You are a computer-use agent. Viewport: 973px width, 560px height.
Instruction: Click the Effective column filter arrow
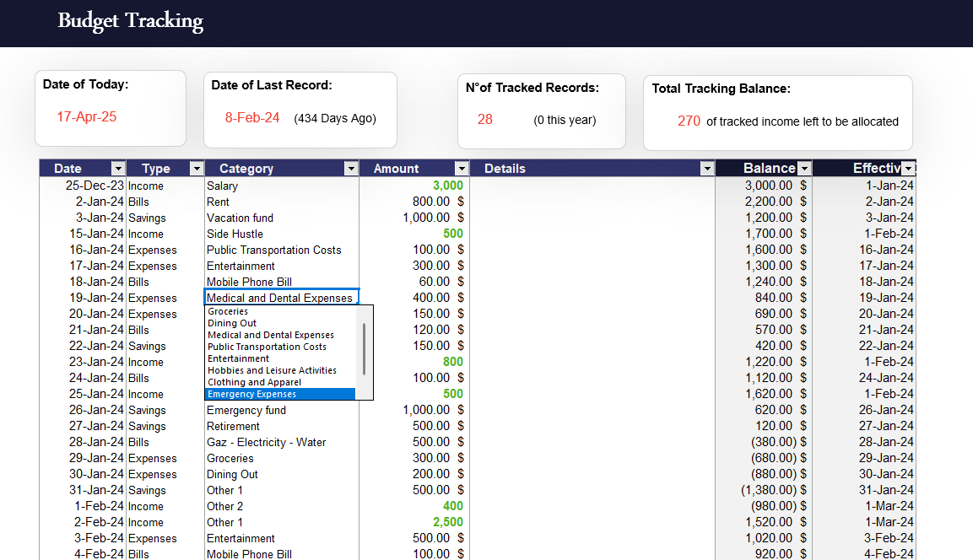pyautogui.click(x=908, y=169)
